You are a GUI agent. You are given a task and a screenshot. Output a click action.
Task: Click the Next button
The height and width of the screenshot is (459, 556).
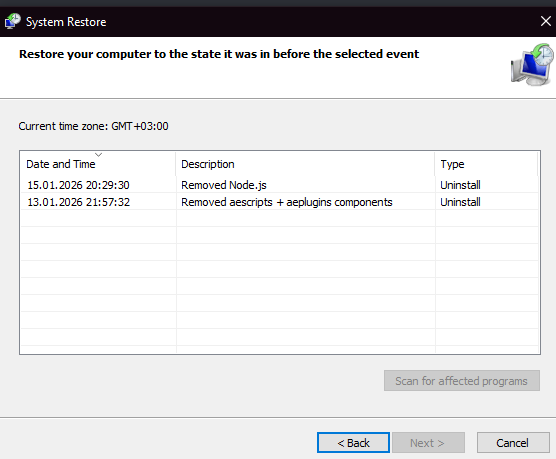[x=428, y=442]
